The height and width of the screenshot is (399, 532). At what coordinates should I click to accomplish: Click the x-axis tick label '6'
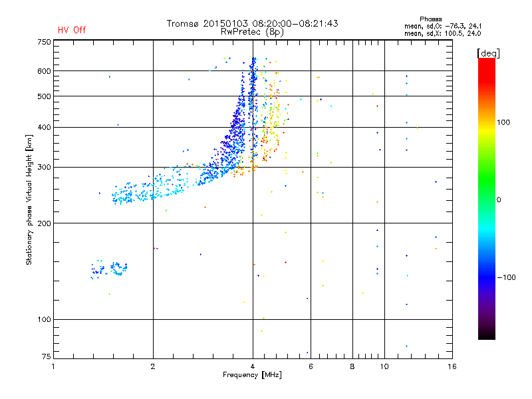311,367
